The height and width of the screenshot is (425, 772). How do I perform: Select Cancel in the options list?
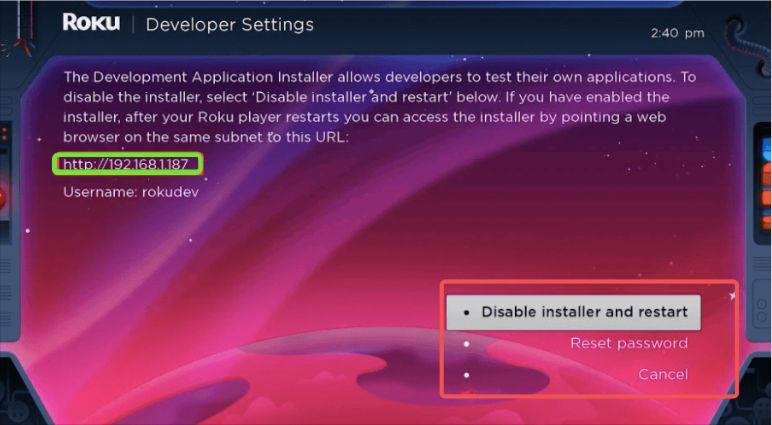click(663, 374)
